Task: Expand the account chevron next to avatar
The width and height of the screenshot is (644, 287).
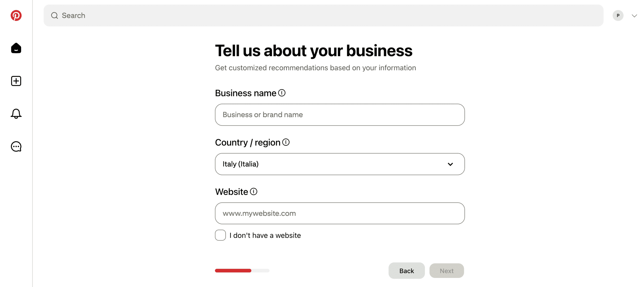Action: [634, 16]
